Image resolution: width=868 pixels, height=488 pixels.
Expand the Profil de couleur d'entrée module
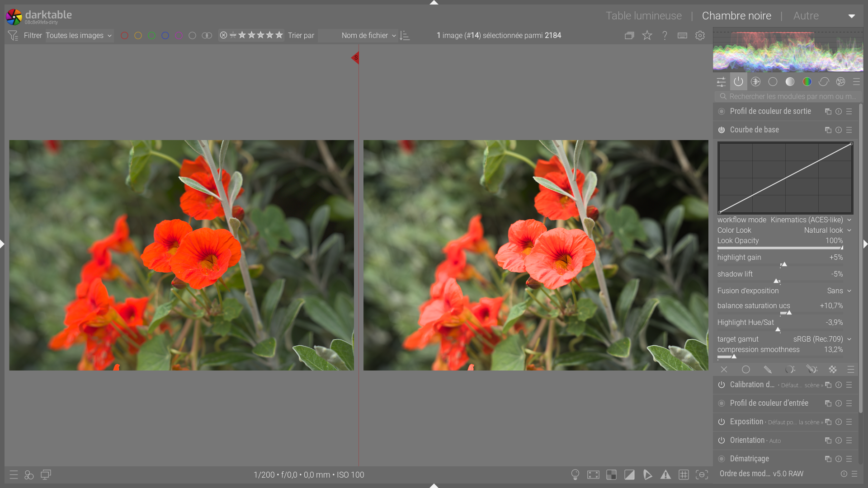tap(769, 403)
